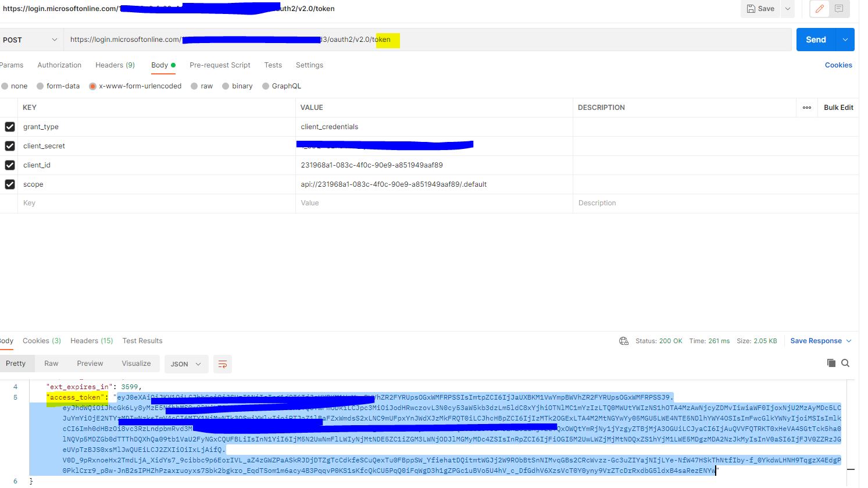The height and width of the screenshot is (488, 868).
Task: Click the "access_token" key in response
Action: pos(75,397)
